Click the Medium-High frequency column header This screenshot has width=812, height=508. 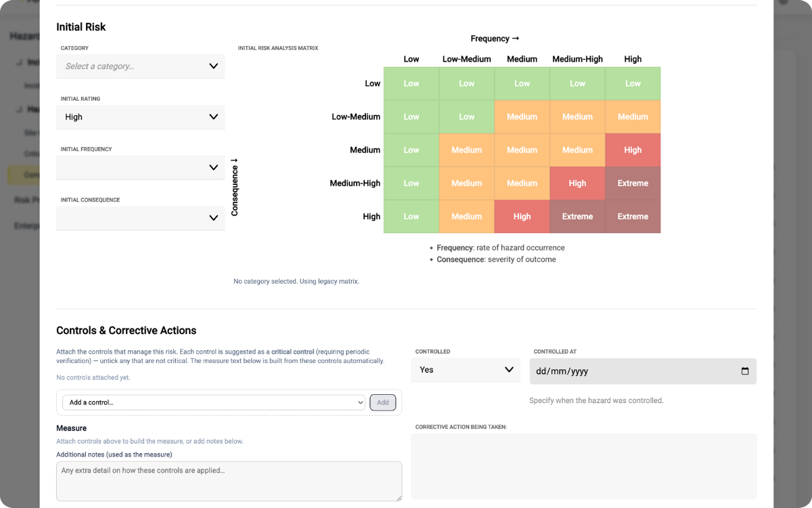coord(577,59)
